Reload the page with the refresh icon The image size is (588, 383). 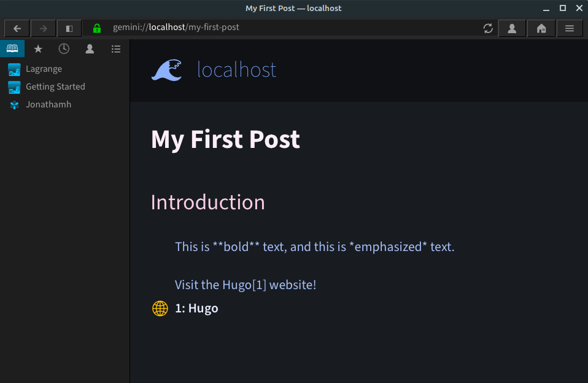point(488,28)
